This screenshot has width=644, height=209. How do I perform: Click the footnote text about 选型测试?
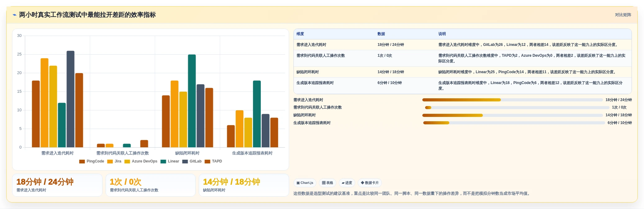click(412, 193)
